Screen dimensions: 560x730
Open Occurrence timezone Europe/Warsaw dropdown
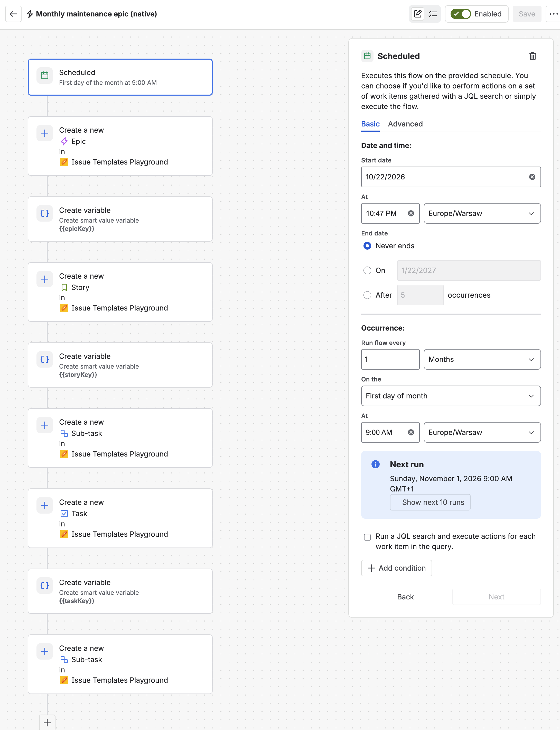coord(482,432)
